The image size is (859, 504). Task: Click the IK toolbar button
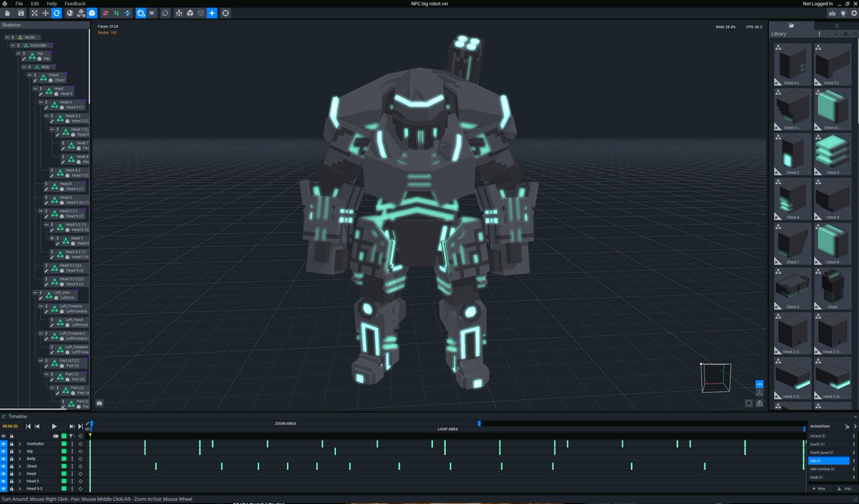pos(152,13)
